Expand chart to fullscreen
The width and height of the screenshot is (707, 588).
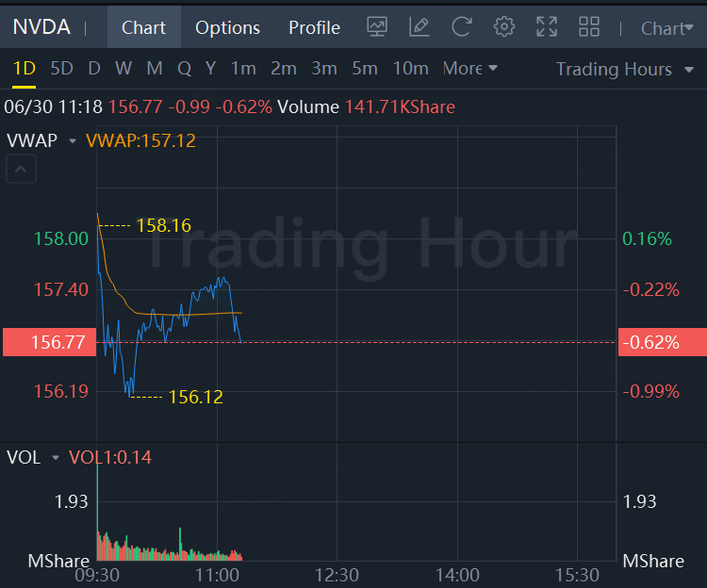(x=547, y=27)
